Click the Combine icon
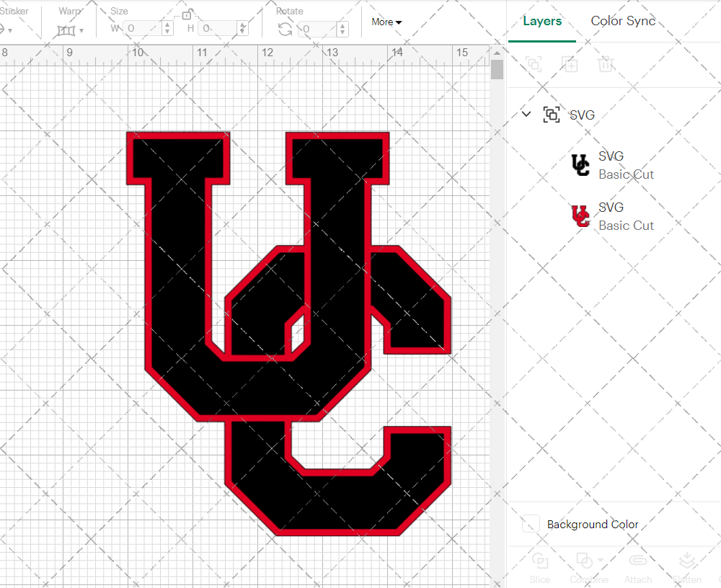The height and width of the screenshot is (588, 721). (583, 560)
